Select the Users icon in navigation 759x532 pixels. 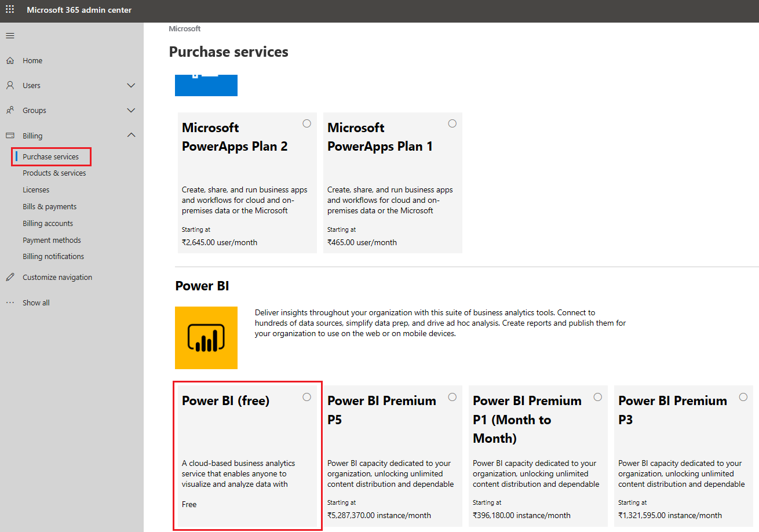tap(10, 85)
